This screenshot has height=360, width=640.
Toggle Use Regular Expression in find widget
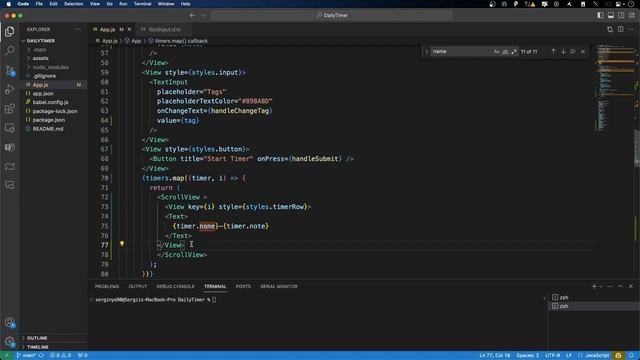[514, 51]
